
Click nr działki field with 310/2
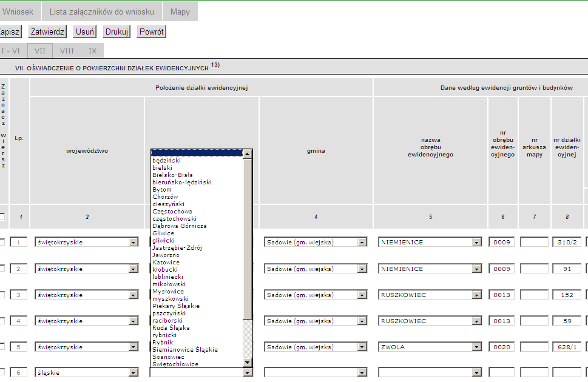coord(567,242)
